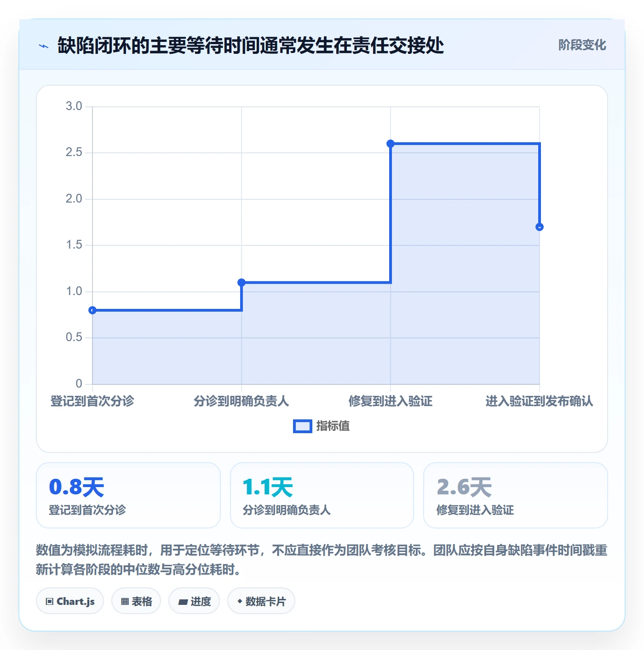Click the lightning icon beside the title
This screenshot has width=644, height=650.
click(44, 46)
